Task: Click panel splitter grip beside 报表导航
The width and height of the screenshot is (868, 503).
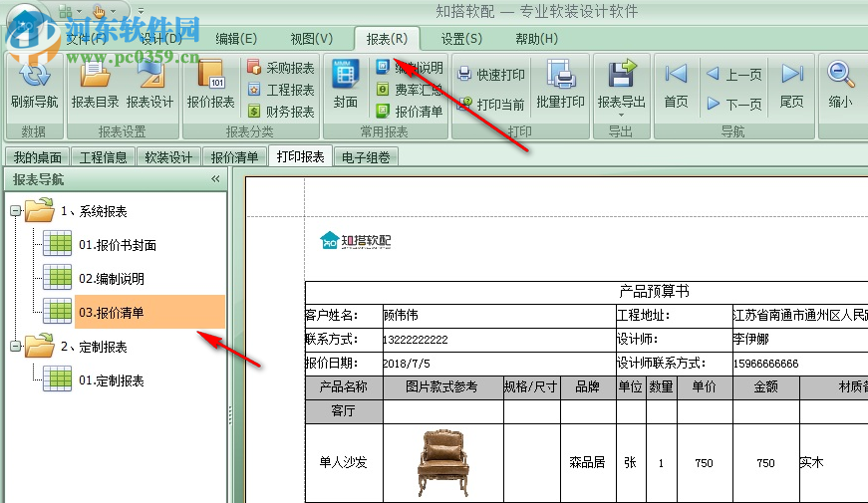Action: click(230, 415)
